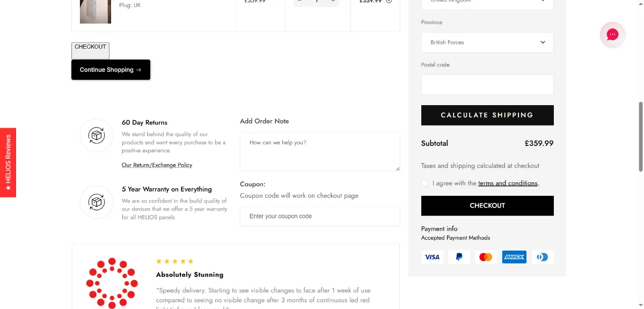Click the "Coupon:" label

pos(253,184)
